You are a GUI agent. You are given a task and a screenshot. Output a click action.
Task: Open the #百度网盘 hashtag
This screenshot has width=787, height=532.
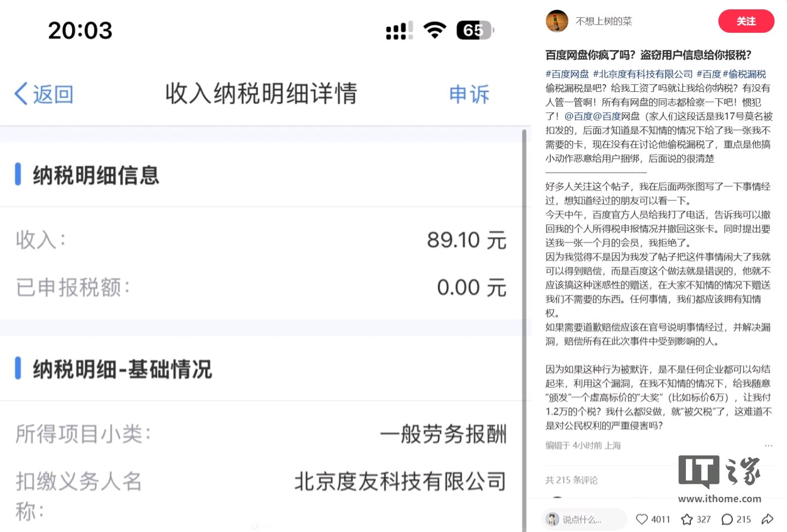coord(567,74)
